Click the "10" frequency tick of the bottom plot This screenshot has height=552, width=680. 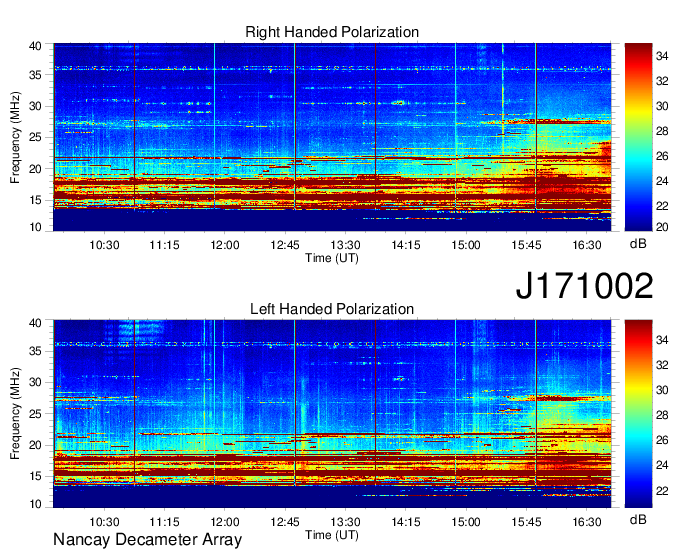tap(35, 504)
